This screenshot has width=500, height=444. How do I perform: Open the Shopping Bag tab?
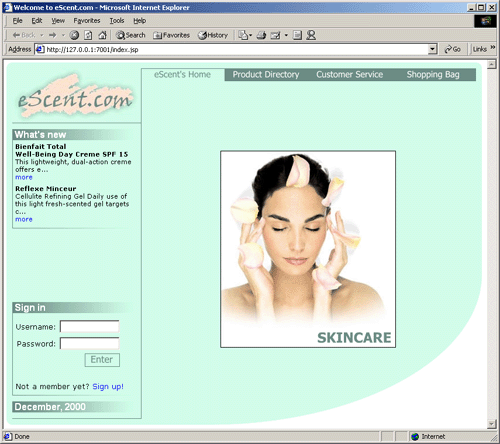pyautogui.click(x=433, y=75)
